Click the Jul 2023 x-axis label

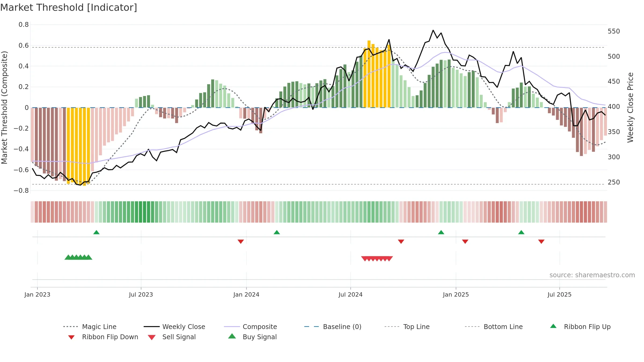[x=141, y=294]
